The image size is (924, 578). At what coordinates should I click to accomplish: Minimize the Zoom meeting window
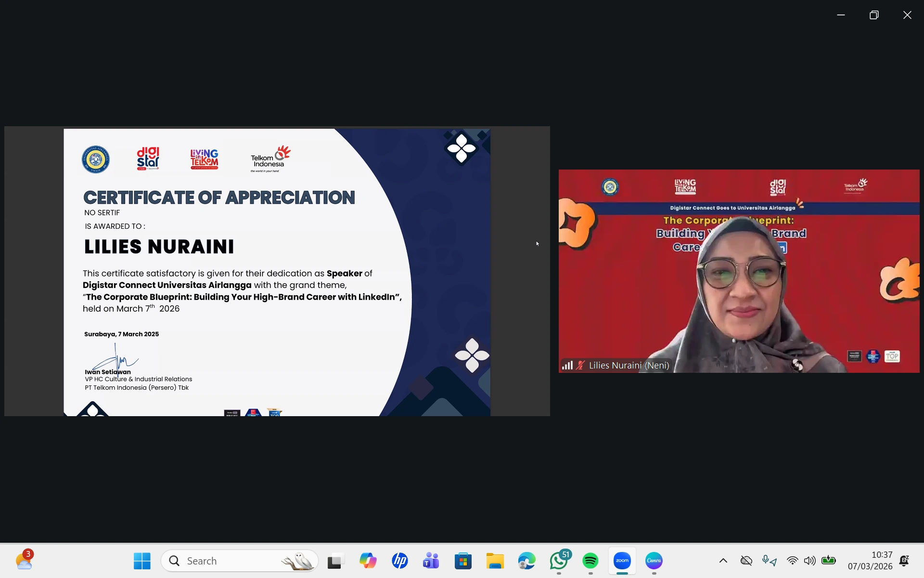[x=841, y=15]
